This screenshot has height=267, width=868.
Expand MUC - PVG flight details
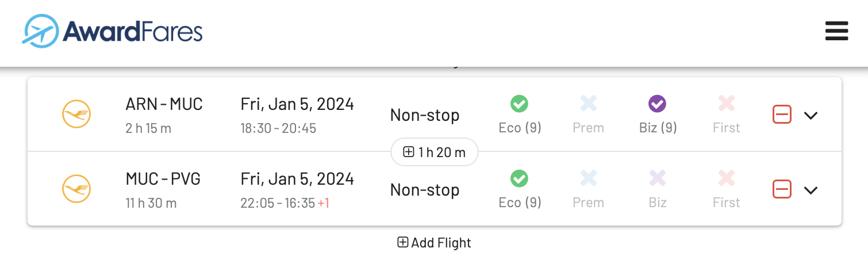pos(811,190)
